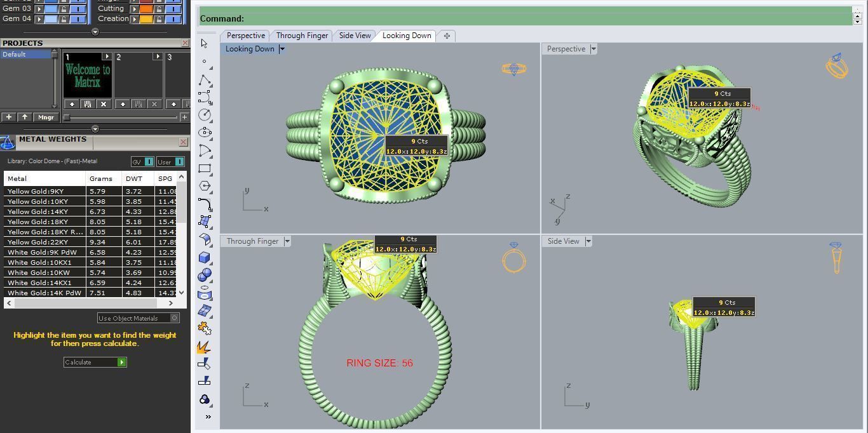
Task: Toggle lock on Creation layer
Action: pos(159,19)
